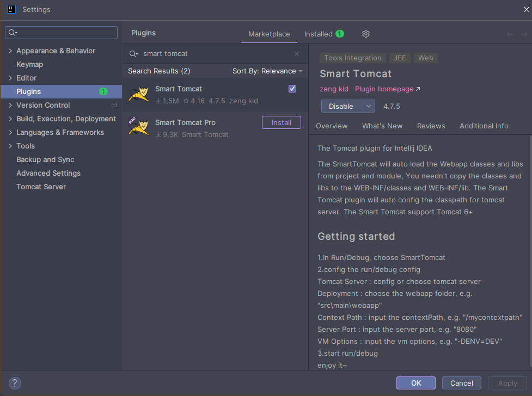Expand the Appearance & Behavior tree node
Image resolution: width=532 pixels, height=396 pixels.
pyautogui.click(x=10, y=51)
